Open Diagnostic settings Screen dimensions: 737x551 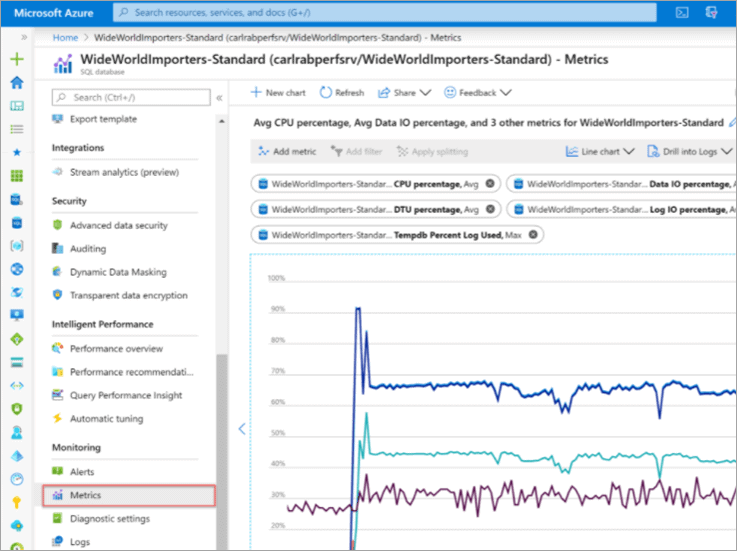point(110,519)
